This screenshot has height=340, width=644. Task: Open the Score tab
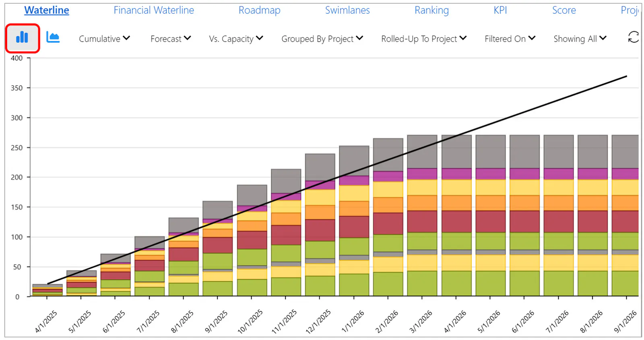pyautogui.click(x=564, y=10)
